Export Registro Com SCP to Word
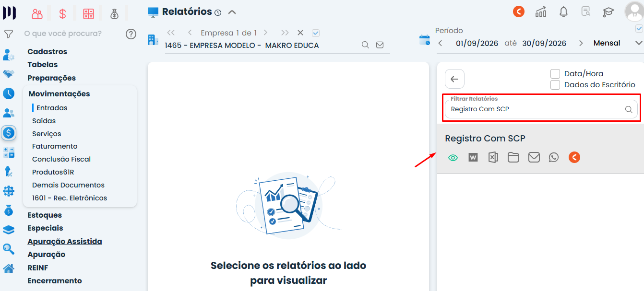This screenshot has height=291, width=644. coord(473,157)
